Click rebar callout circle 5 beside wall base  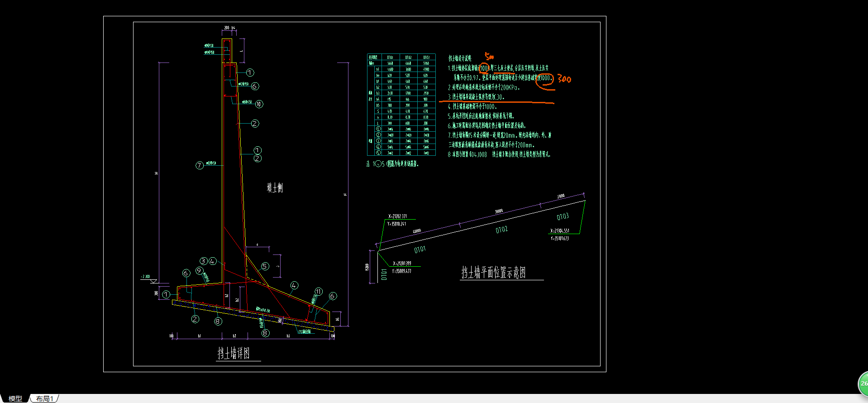point(265,266)
